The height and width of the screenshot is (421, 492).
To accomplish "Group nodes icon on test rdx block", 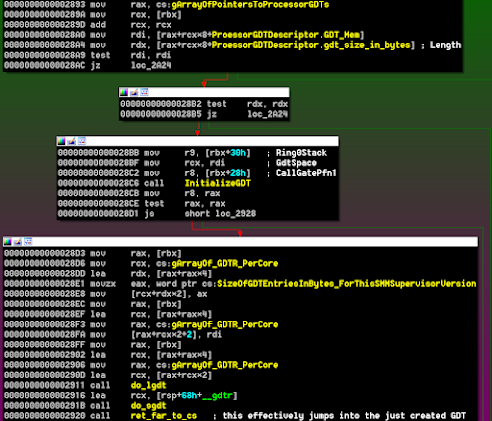I will tap(144, 92).
